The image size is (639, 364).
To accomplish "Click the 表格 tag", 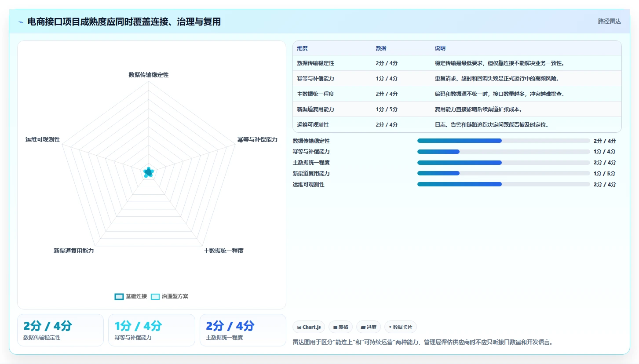I will pyautogui.click(x=340, y=327).
